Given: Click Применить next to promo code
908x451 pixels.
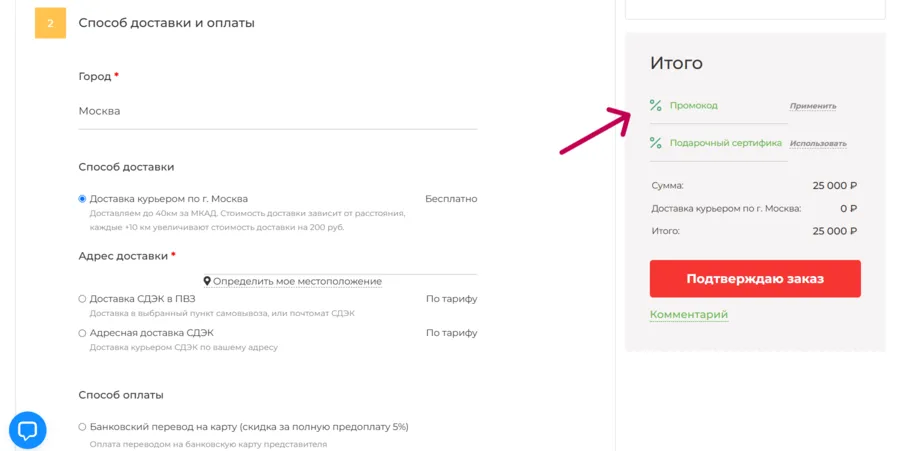Looking at the screenshot, I should pyautogui.click(x=813, y=106).
